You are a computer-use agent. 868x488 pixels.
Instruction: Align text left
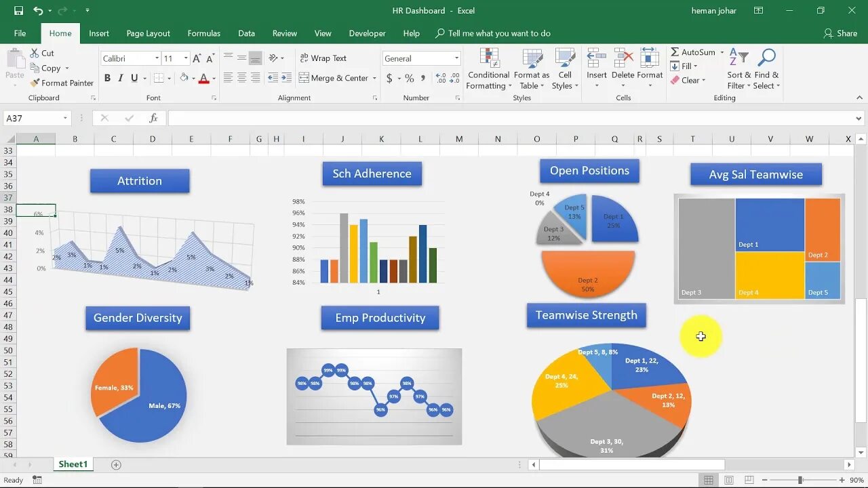point(229,78)
